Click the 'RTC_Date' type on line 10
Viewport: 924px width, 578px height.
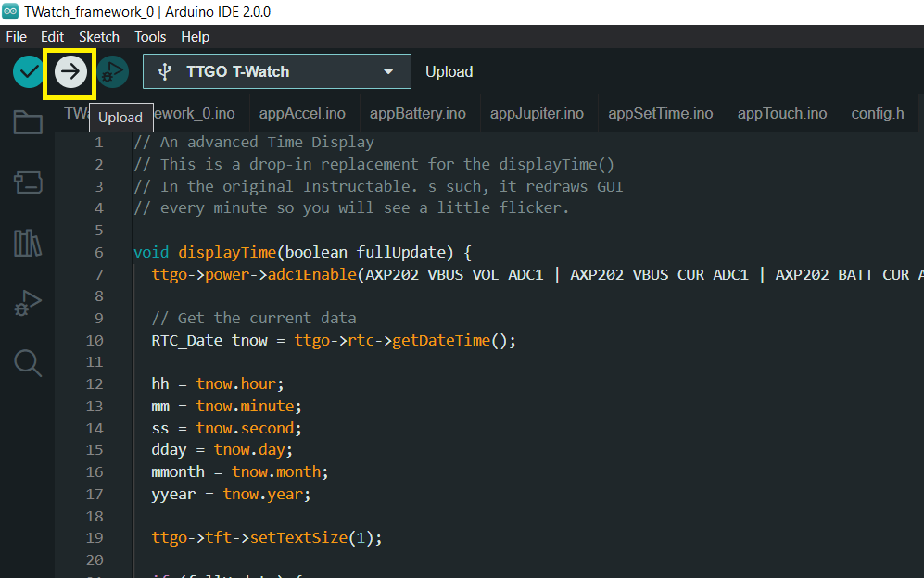187,341
